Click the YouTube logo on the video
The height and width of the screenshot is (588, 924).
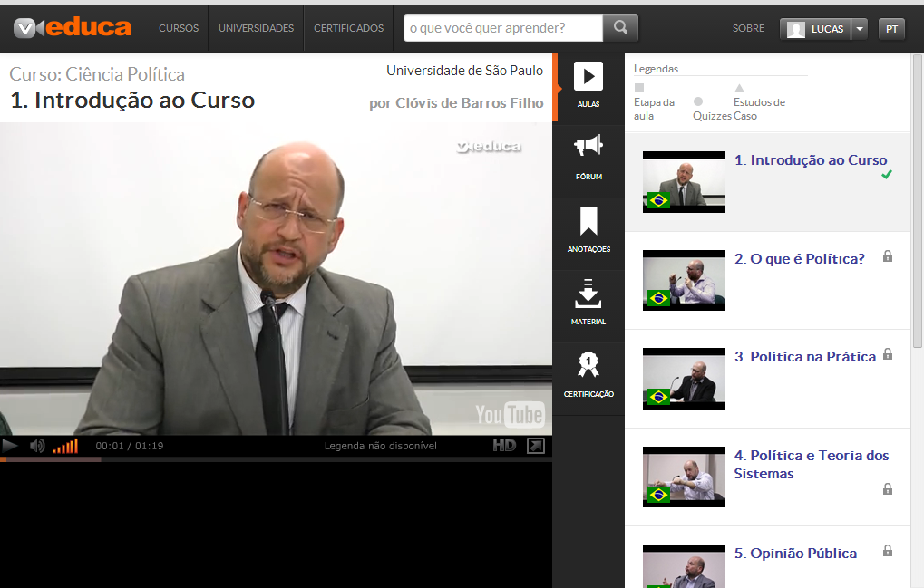click(x=510, y=415)
